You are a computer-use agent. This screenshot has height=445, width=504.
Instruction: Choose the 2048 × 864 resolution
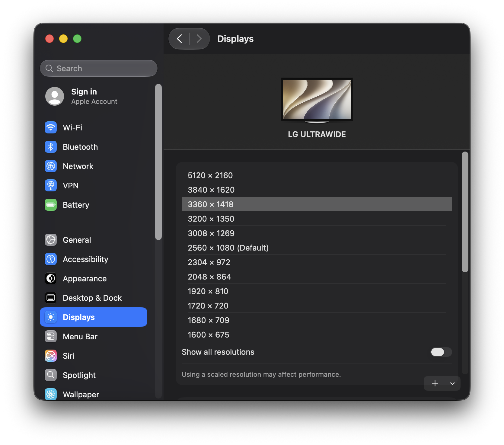[317, 277]
